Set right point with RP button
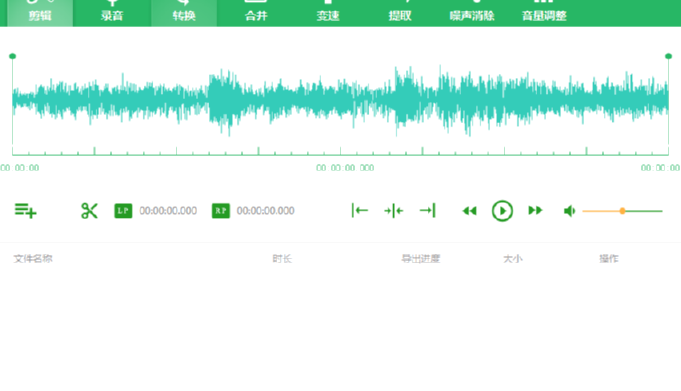The height and width of the screenshot is (391, 681). [x=221, y=211]
